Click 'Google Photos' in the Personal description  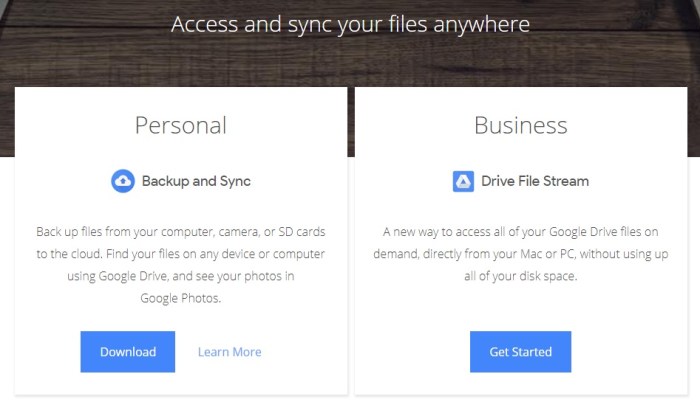tap(180, 298)
